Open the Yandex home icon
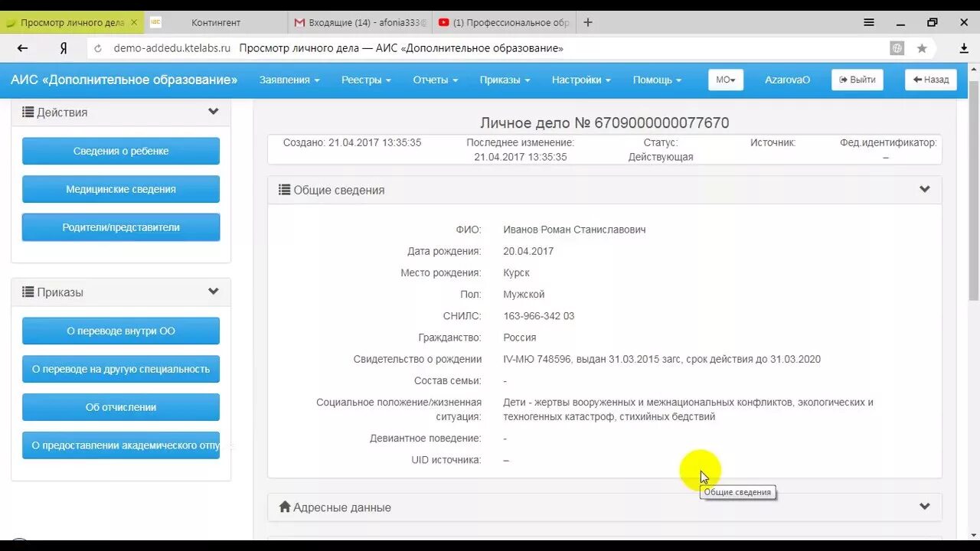Screen dimensions: 980x551 coord(64,48)
